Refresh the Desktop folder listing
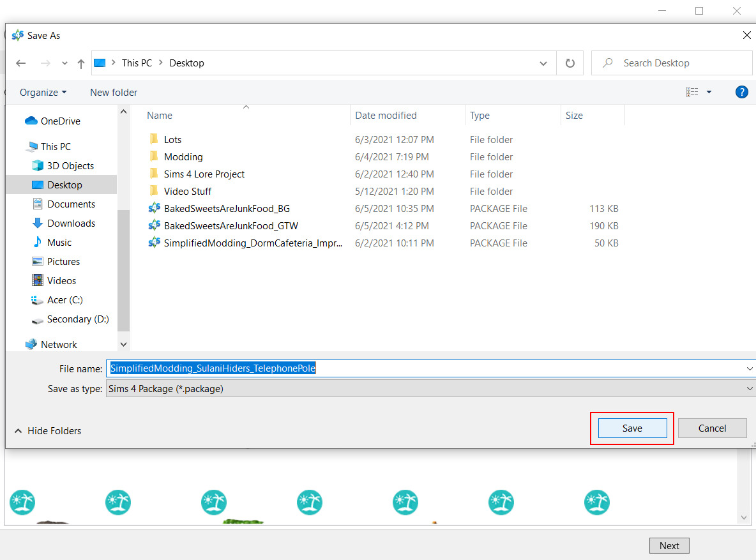The width and height of the screenshot is (756, 560). (570, 63)
